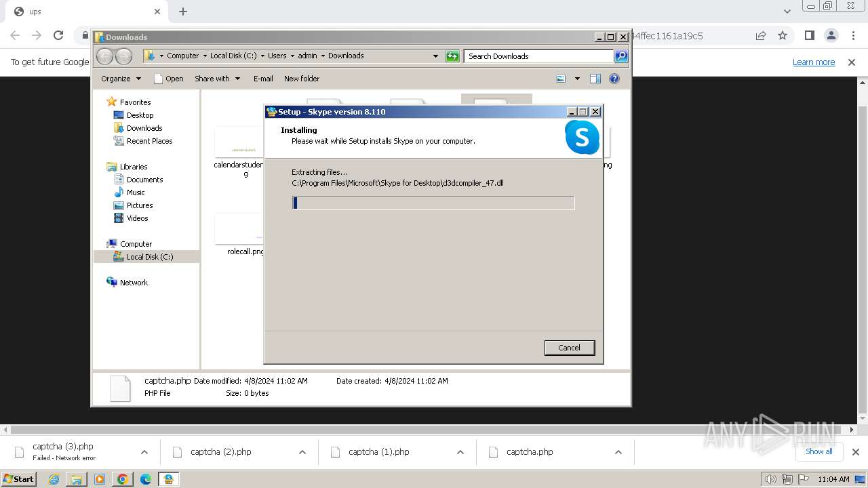The height and width of the screenshot is (488, 868).
Task: Change the view using views icon
Action: click(x=561, y=79)
